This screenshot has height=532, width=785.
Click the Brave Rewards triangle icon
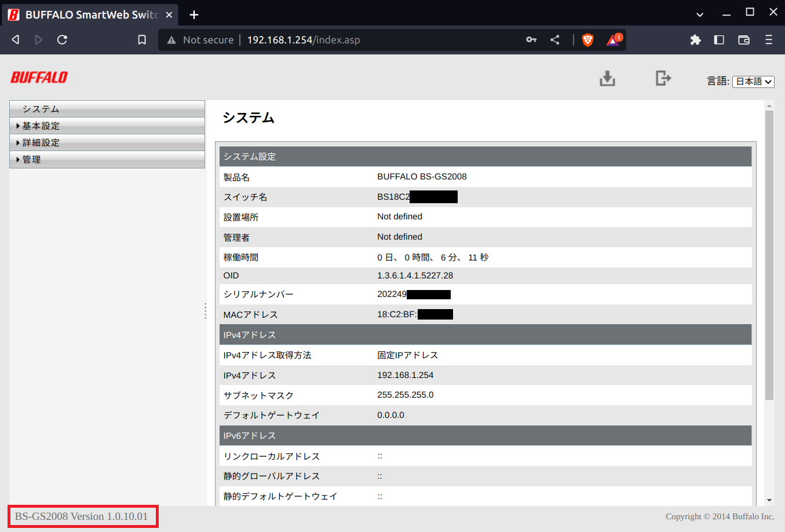[613, 40]
